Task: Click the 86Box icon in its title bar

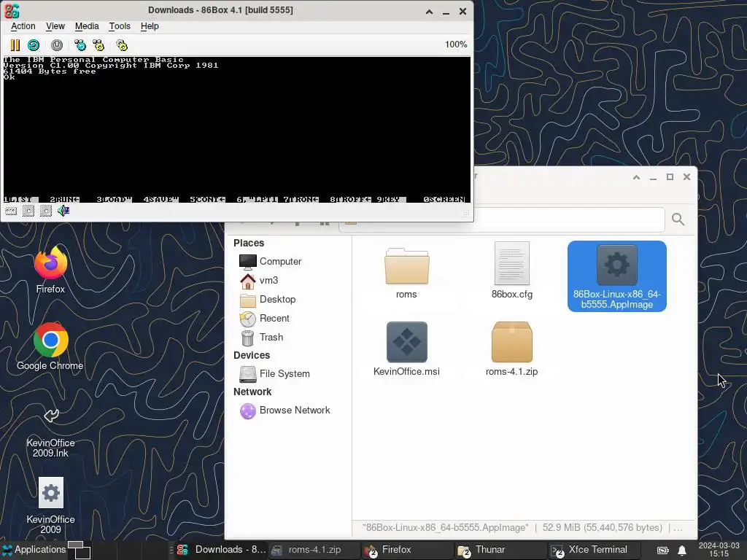Action: (12, 10)
